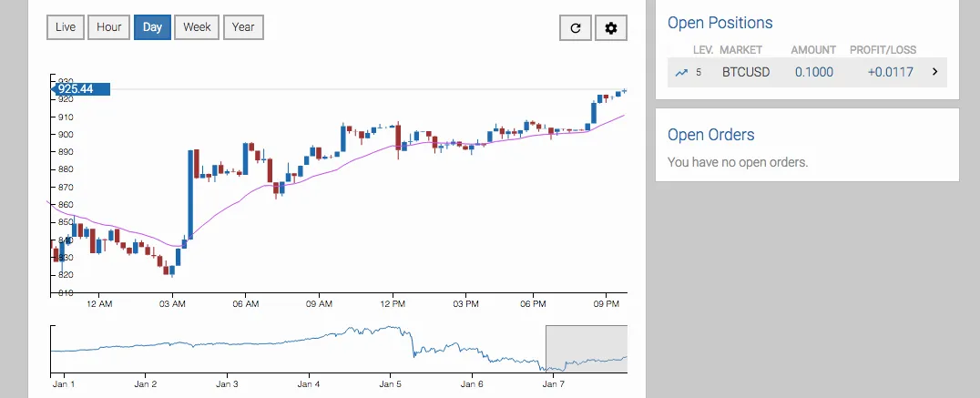Click the Open Positions heading
The height and width of the screenshot is (398, 980).
point(720,23)
